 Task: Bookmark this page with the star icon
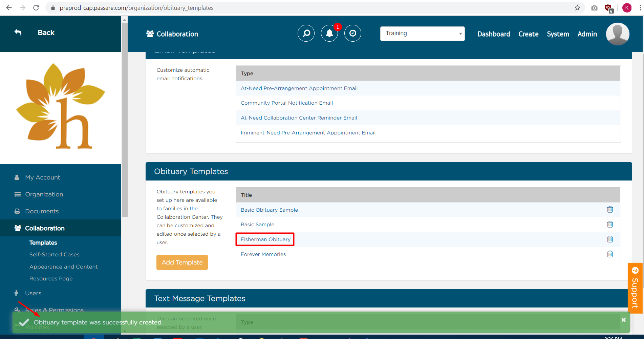pos(577,7)
